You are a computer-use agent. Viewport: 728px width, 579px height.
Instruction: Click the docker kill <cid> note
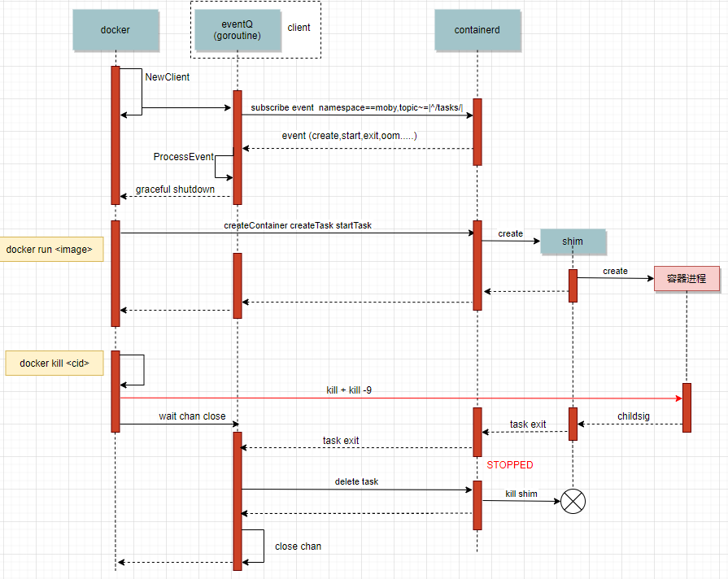click(x=54, y=363)
